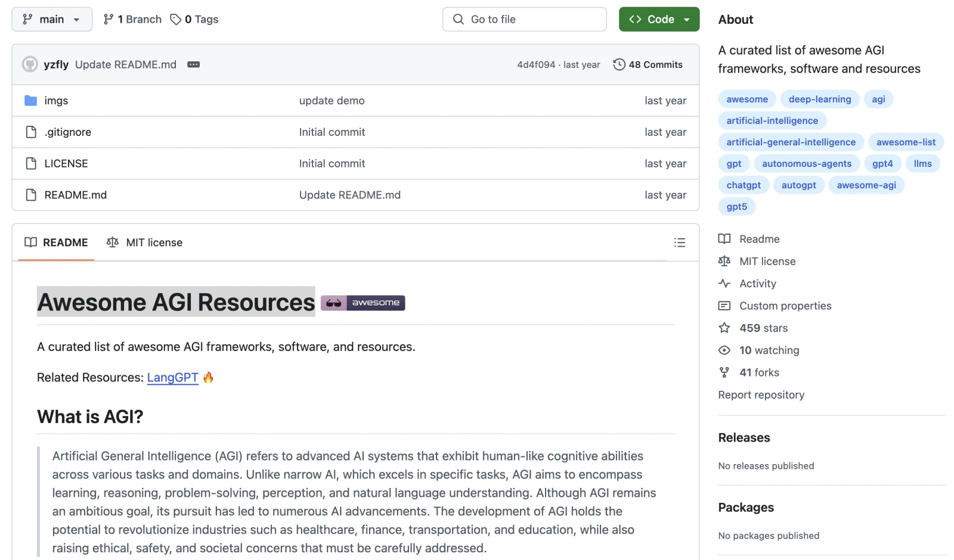The width and height of the screenshot is (954, 560).
Task: Select the README tab
Action: click(x=57, y=242)
